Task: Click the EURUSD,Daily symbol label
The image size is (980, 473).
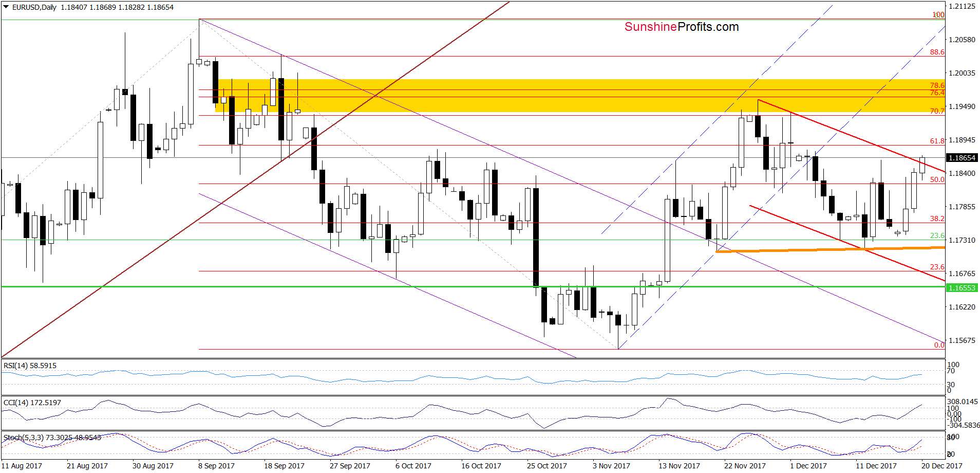Action: [34, 7]
